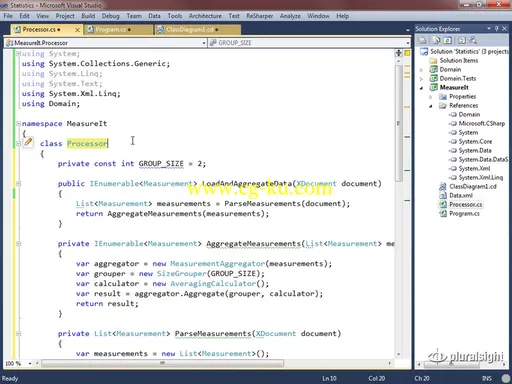Open the Build menu

(88, 16)
